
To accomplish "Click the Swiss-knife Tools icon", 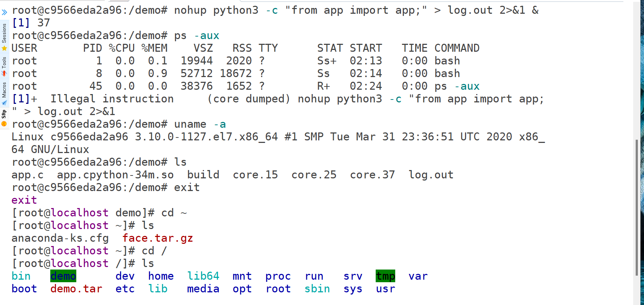I will pos(4,73).
